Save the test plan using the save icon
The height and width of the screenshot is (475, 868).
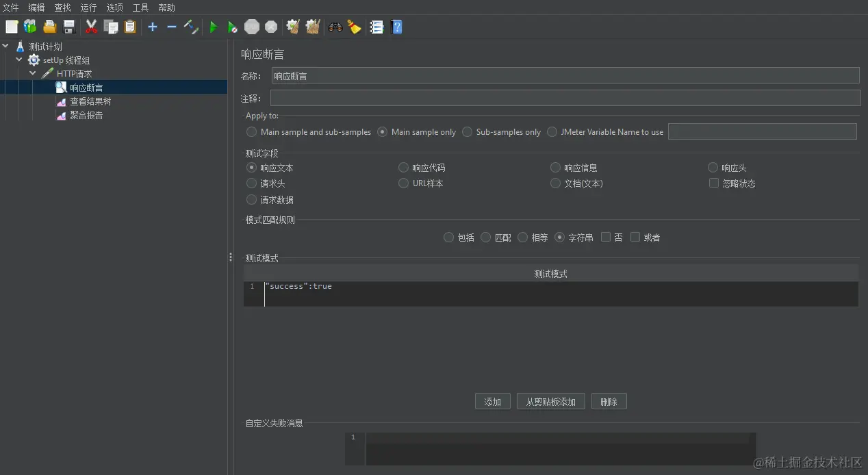coord(69,27)
